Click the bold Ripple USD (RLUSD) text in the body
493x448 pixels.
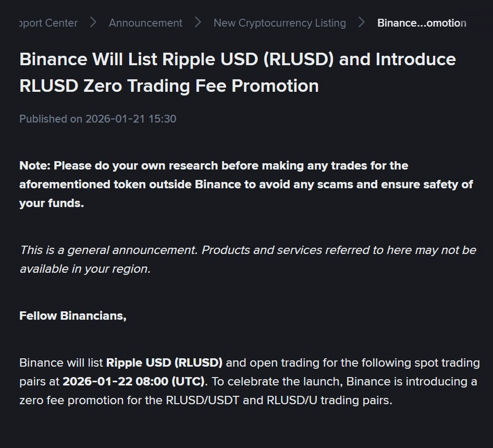coord(164,362)
